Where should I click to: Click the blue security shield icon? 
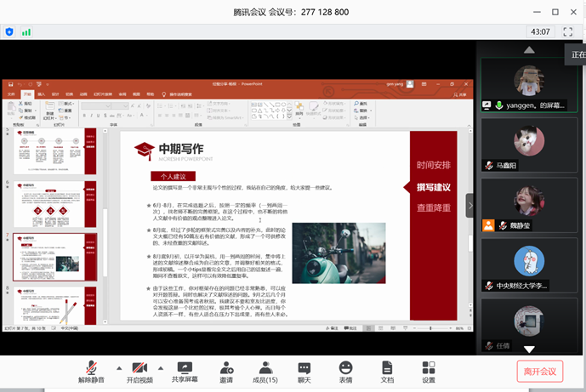10,31
